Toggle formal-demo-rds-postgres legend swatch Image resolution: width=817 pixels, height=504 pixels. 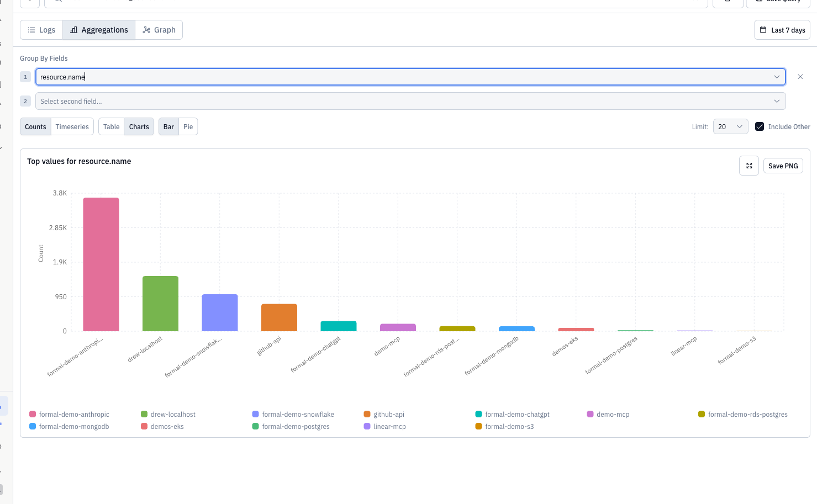click(x=702, y=414)
